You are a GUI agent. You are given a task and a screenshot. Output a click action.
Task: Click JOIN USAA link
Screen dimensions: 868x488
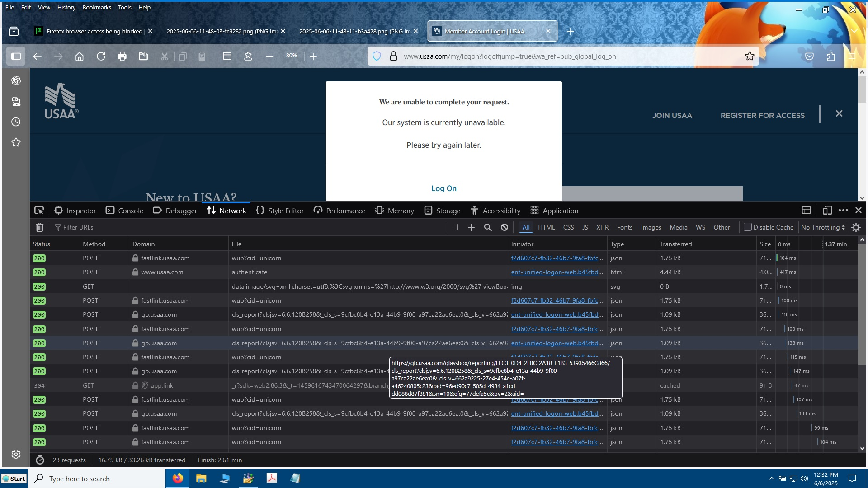click(672, 116)
